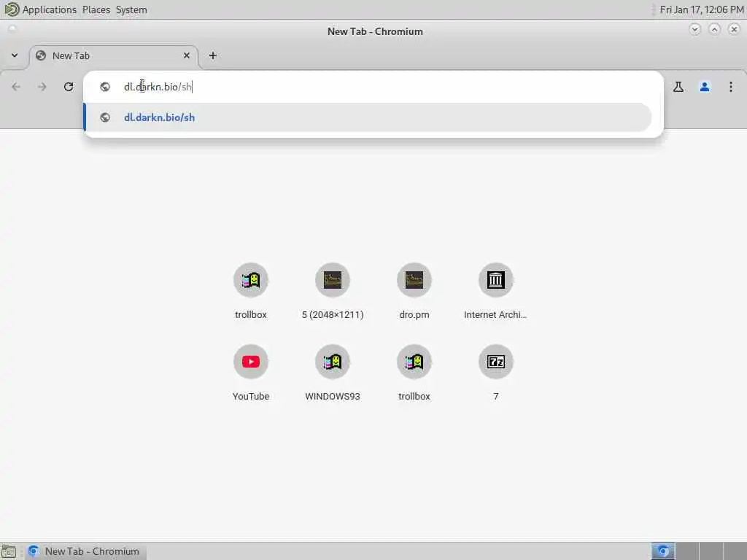Open Chrome Labs flask icon
Screen dimensions: 747x560
(x=678, y=87)
